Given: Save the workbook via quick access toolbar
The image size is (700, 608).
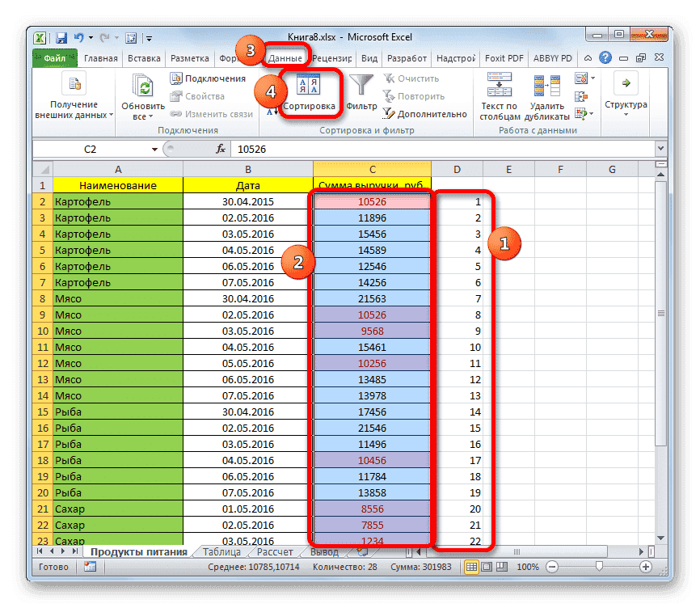Looking at the screenshot, I should point(61,37).
